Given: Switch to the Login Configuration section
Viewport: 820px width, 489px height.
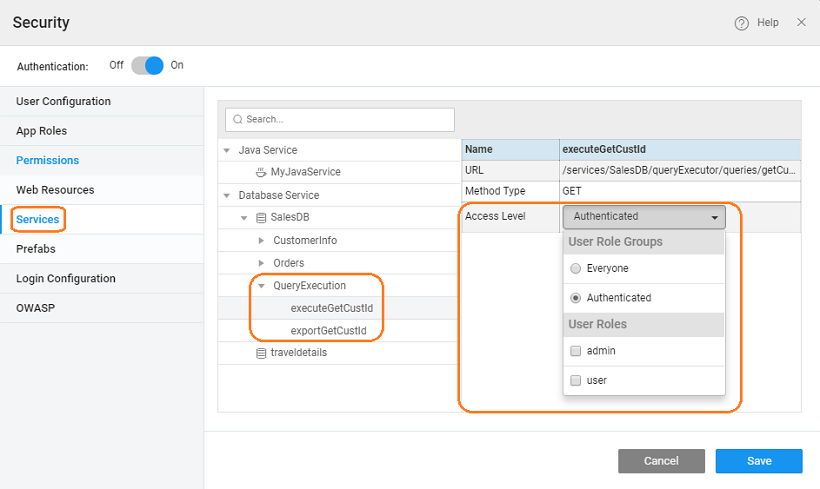Looking at the screenshot, I should pos(65,279).
